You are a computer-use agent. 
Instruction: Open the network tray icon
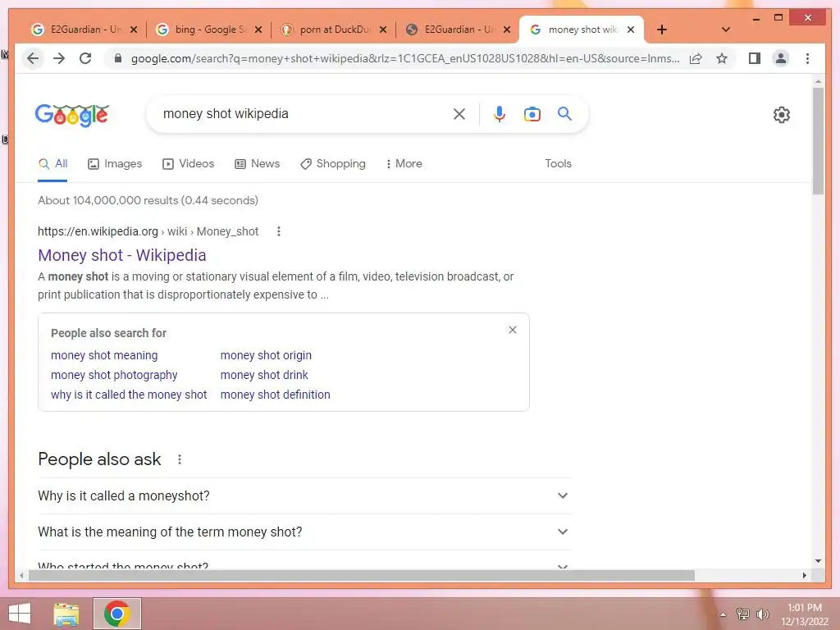point(743,614)
